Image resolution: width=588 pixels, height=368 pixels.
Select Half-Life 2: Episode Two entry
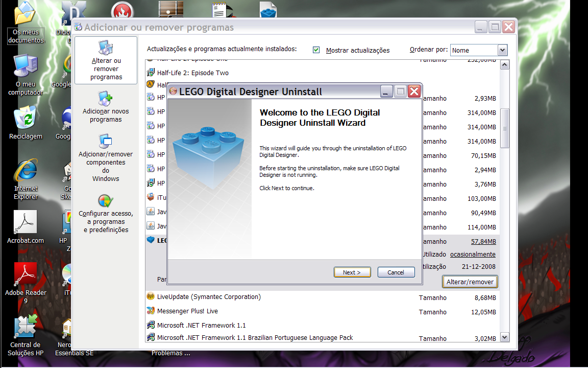(x=193, y=73)
